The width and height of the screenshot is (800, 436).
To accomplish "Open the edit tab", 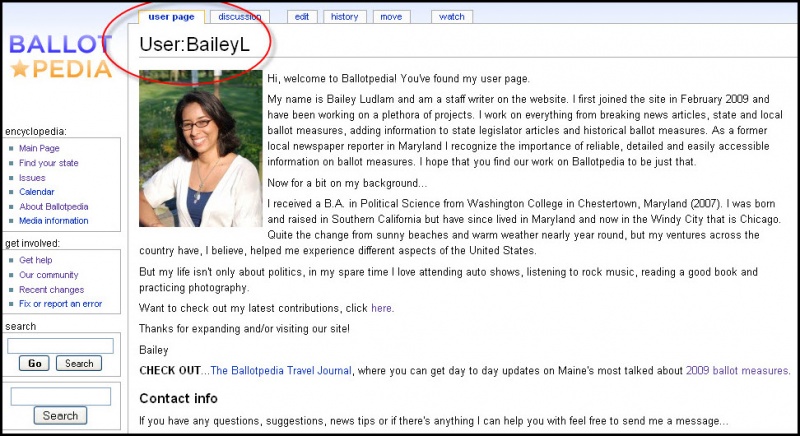I will [x=301, y=17].
